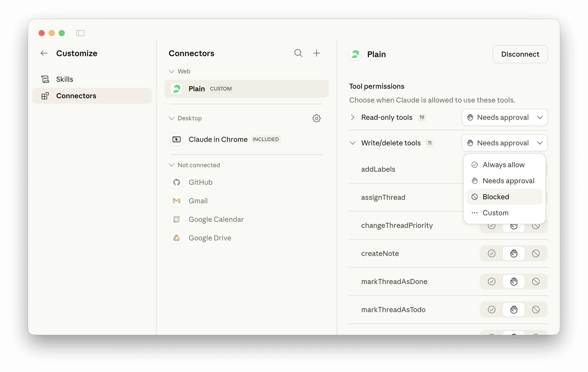Image resolution: width=588 pixels, height=372 pixels.
Task: Set markThreadAsTodo to needs approval
Action: click(513, 310)
